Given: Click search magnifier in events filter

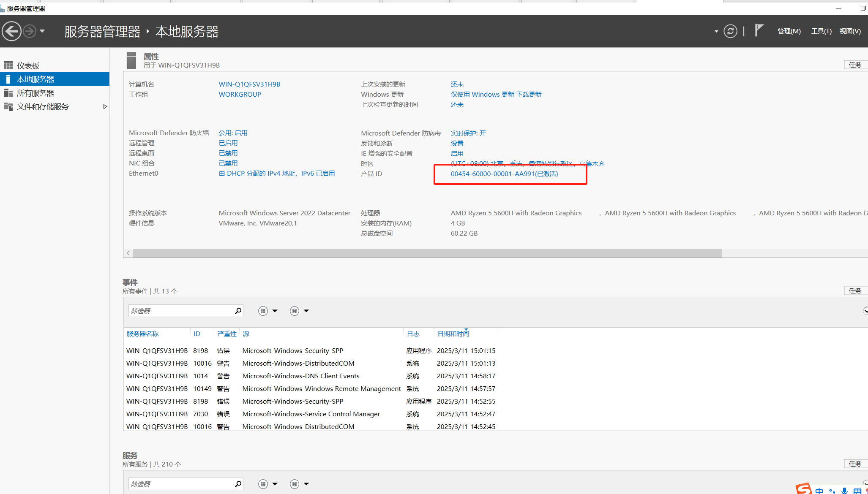Looking at the screenshot, I should pos(238,311).
